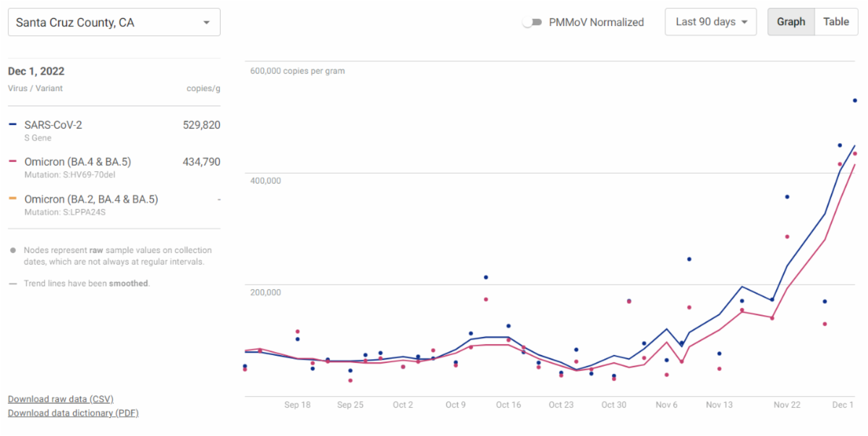Screen dimensions: 868x436
Task: Click the Oct 16 date axis label
Action: click(509, 405)
